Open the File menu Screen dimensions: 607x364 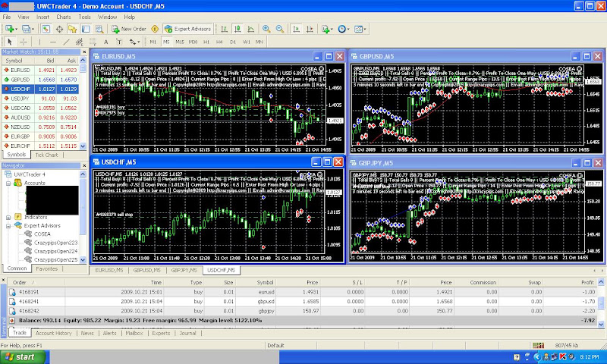[x=7, y=17]
